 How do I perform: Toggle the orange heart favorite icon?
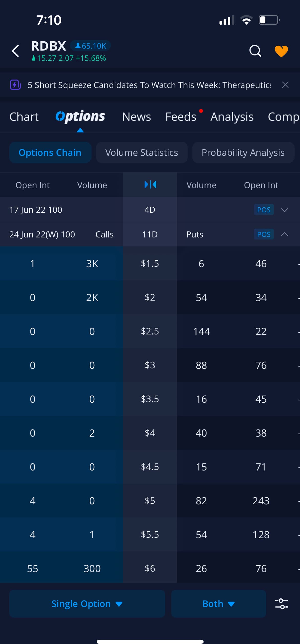(x=281, y=51)
